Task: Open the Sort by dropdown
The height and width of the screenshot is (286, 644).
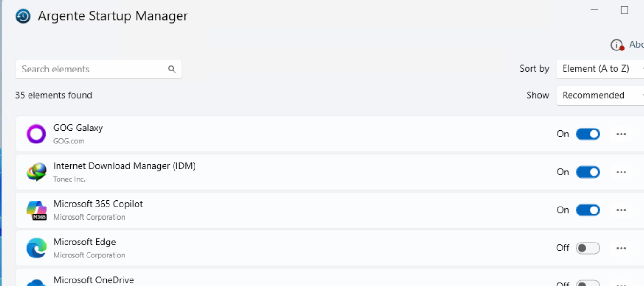Action: (x=599, y=68)
